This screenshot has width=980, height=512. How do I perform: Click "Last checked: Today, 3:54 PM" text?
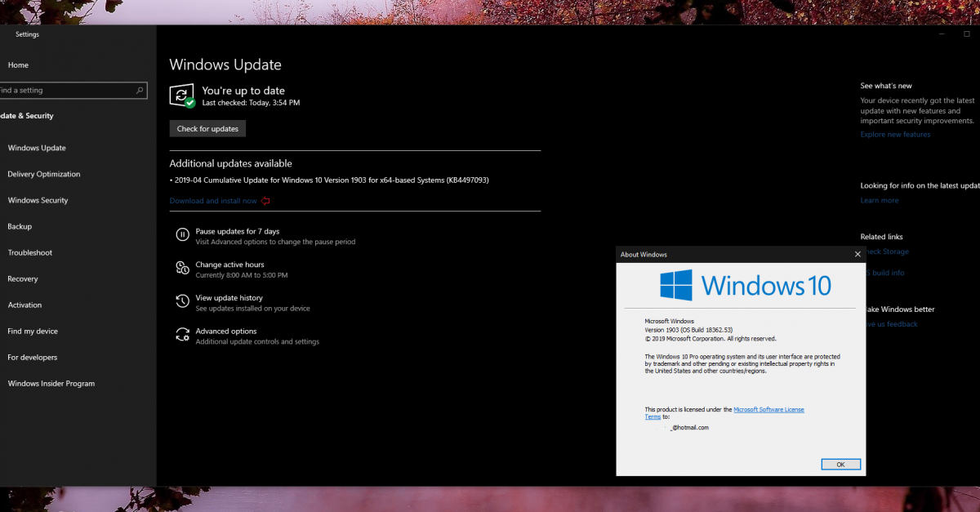pyautogui.click(x=251, y=103)
